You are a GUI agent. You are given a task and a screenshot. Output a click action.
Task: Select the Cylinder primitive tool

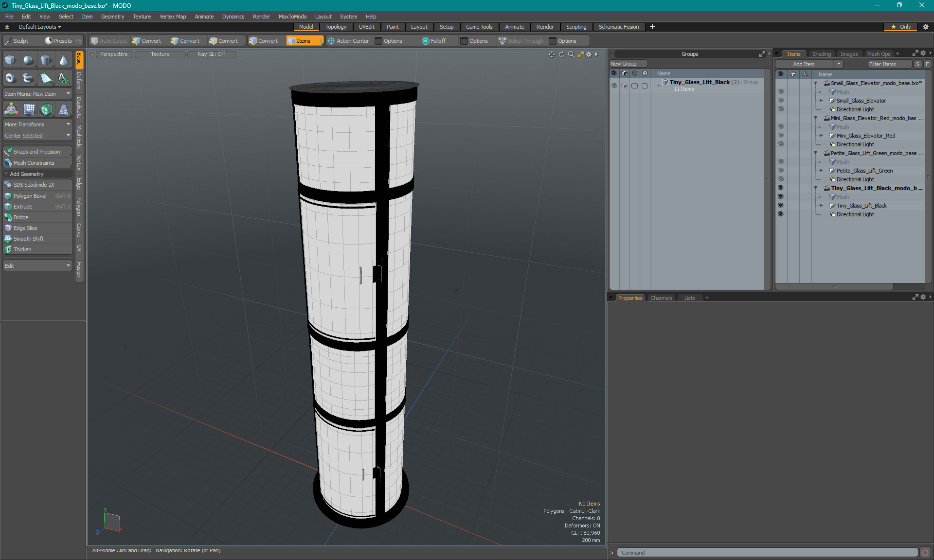click(46, 60)
